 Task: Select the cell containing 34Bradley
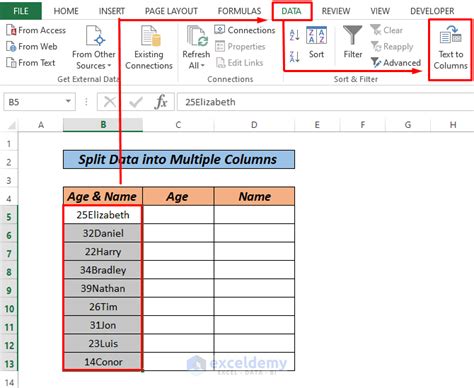tap(103, 270)
